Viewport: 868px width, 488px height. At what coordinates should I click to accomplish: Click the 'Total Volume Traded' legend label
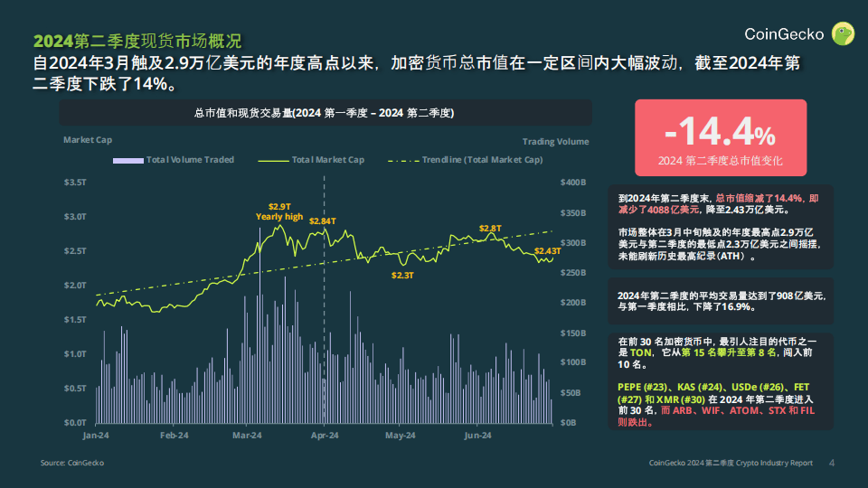click(x=190, y=160)
